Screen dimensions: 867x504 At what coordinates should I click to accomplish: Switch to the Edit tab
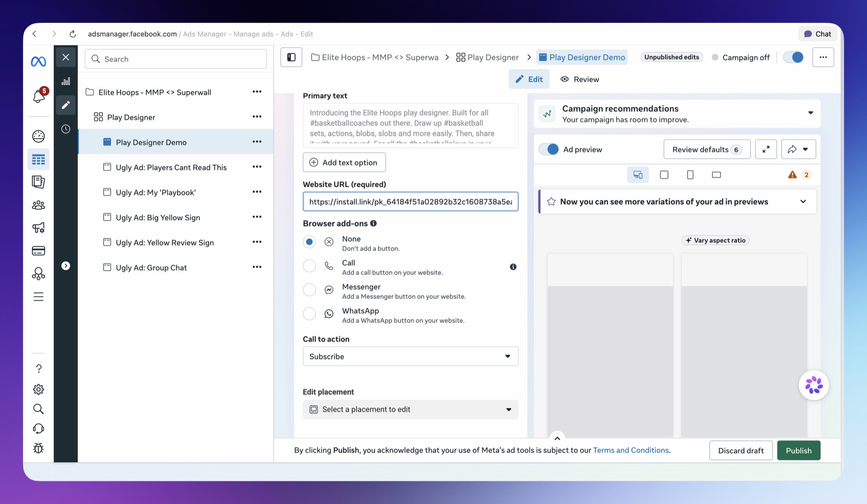pos(529,79)
